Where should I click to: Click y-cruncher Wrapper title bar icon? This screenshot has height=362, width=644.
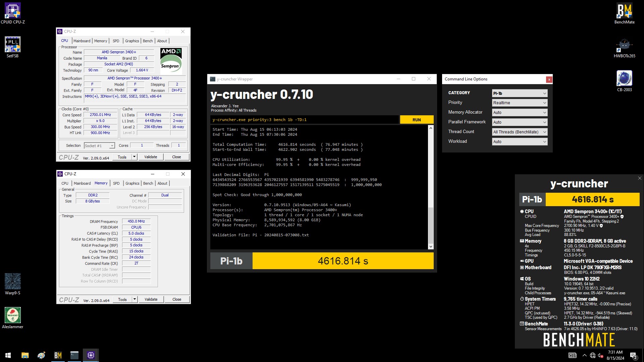[212, 79]
